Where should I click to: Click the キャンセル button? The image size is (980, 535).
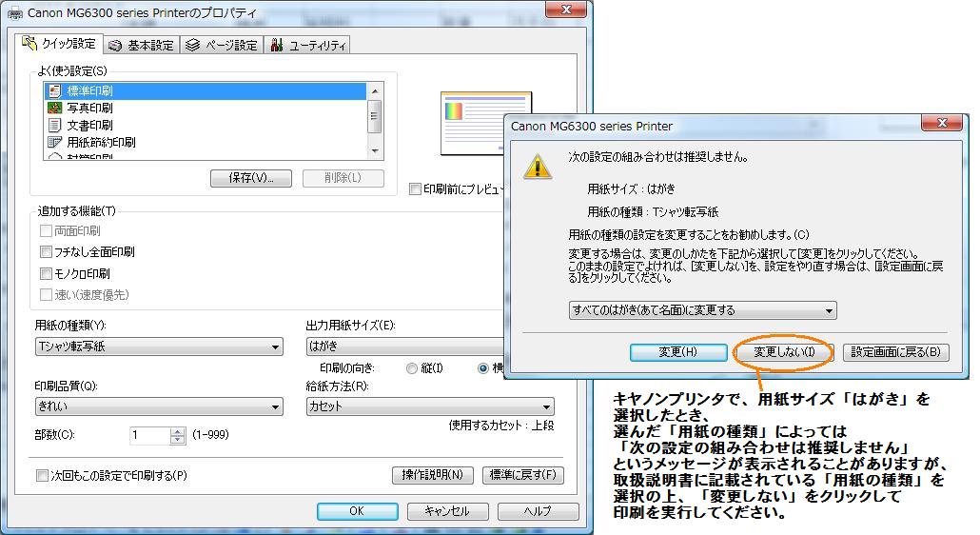pyautogui.click(x=447, y=511)
